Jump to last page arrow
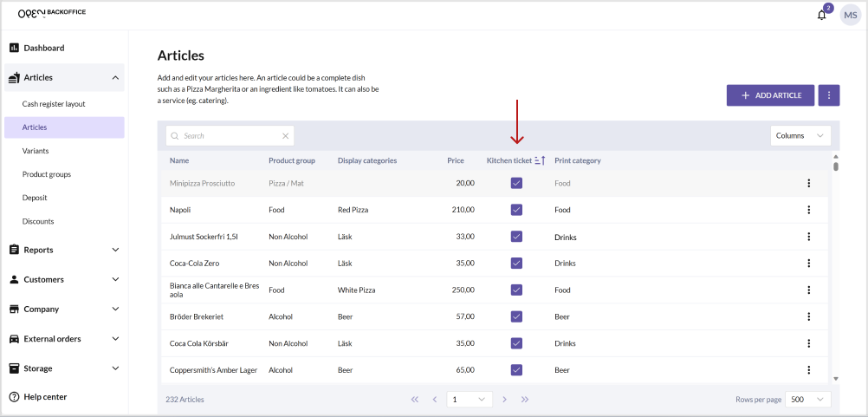This screenshot has width=868, height=417. point(525,400)
